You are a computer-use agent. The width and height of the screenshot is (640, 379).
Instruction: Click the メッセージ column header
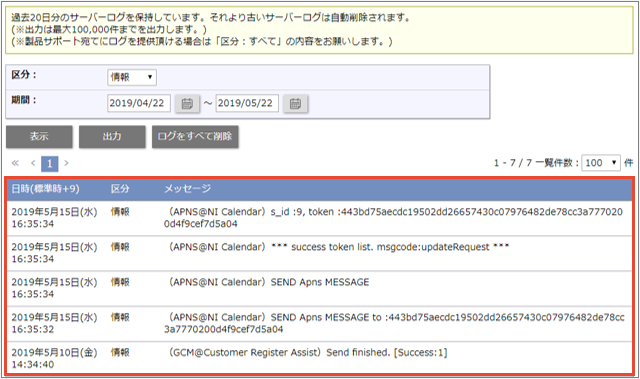point(187,188)
